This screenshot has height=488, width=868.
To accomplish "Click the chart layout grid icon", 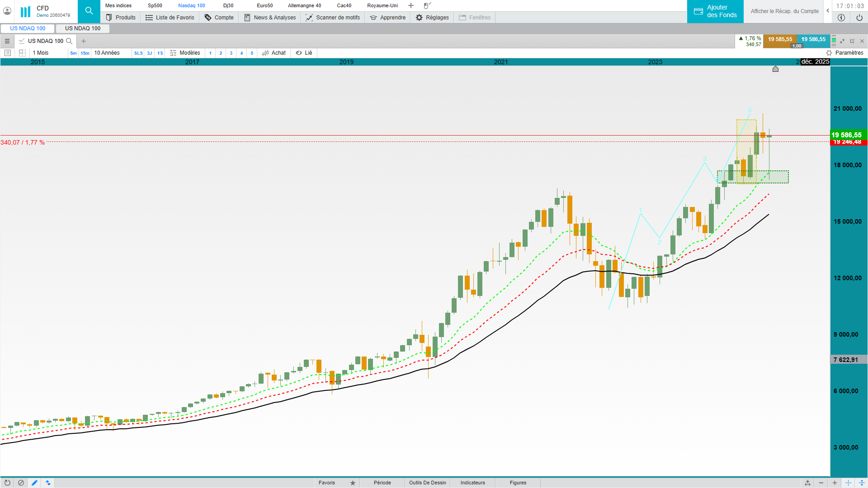I will (x=22, y=53).
